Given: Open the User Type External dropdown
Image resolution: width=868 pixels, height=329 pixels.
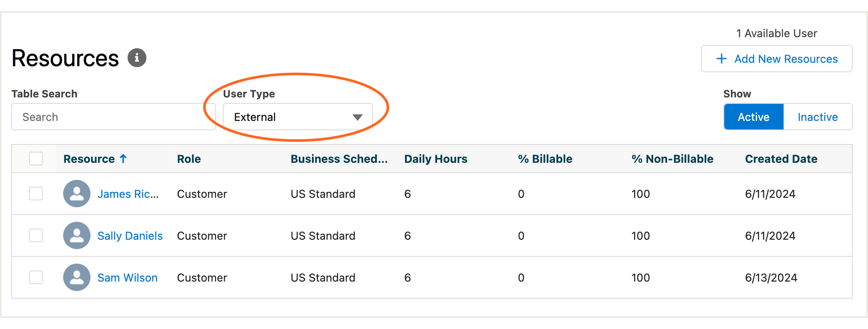Looking at the screenshot, I should tap(298, 117).
